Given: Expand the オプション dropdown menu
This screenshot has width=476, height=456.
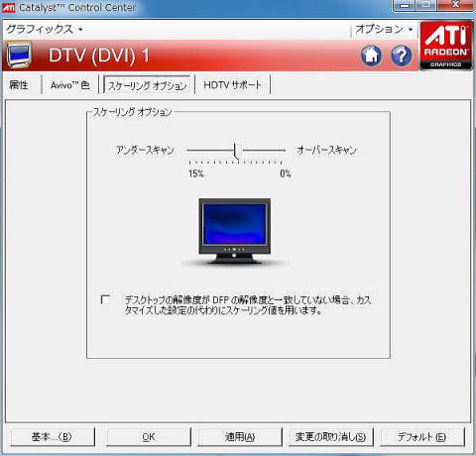Looking at the screenshot, I should click(x=384, y=30).
